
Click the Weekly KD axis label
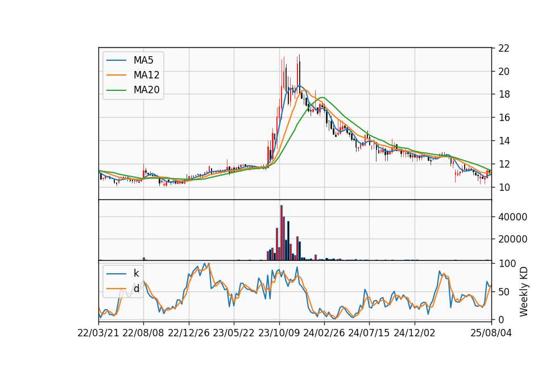click(x=523, y=291)
